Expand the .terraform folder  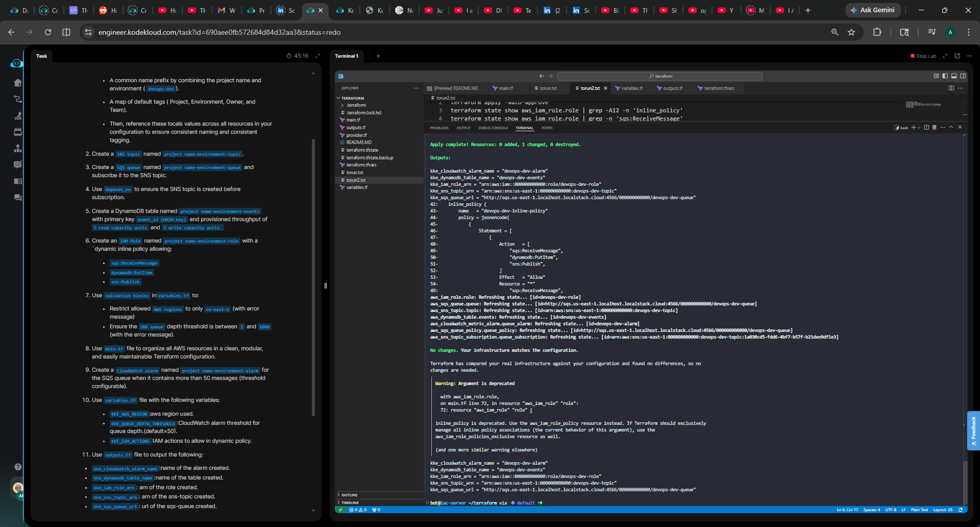(356, 105)
